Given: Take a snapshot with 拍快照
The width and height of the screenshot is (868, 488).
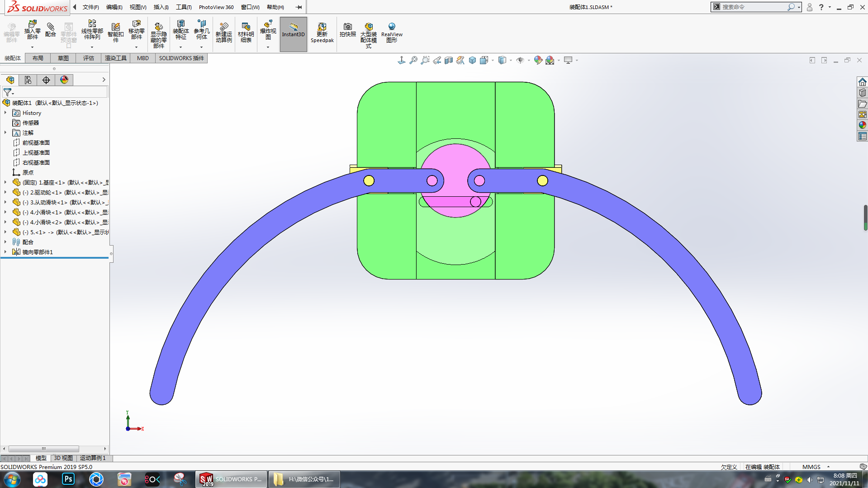Looking at the screenshot, I should (347, 30).
